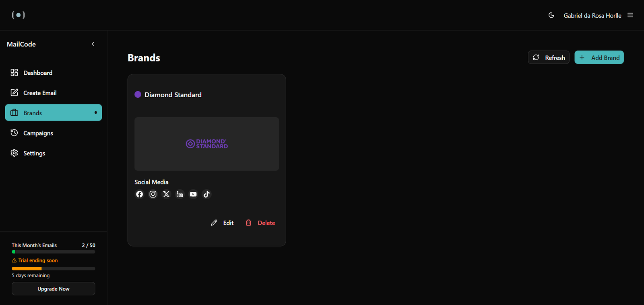The height and width of the screenshot is (305, 644).
Task: Select Brands in the sidebar
Action: (54, 113)
